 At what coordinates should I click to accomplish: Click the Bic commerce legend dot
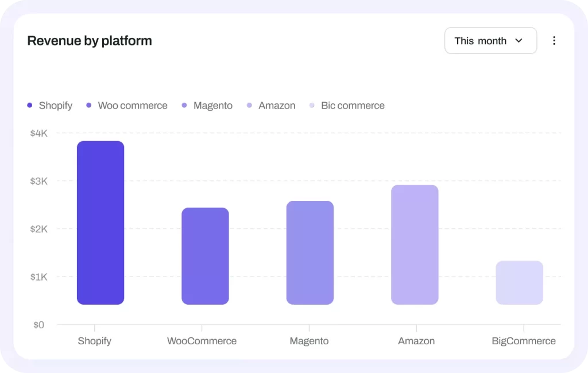pyautogui.click(x=312, y=106)
